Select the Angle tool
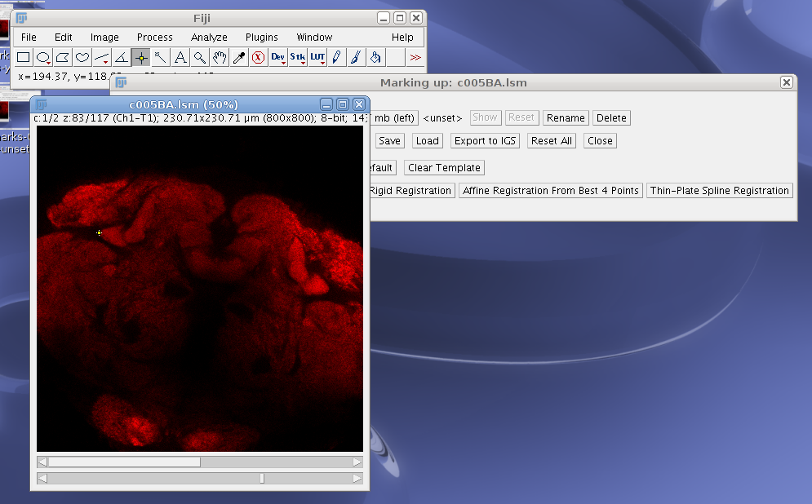The width and height of the screenshot is (812, 504). [122, 57]
